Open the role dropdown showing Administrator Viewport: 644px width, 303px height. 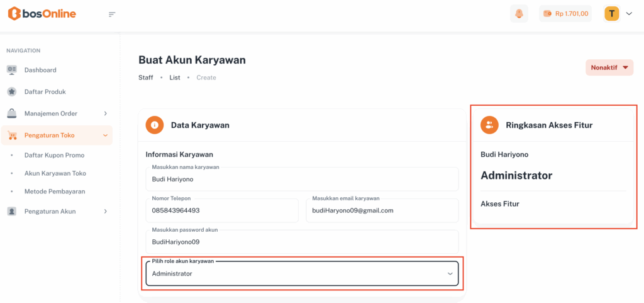coord(302,274)
